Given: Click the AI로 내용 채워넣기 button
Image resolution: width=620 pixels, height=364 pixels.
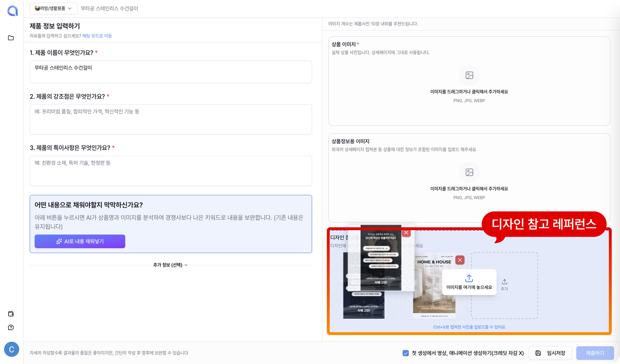Looking at the screenshot, I should pos(80,241).
